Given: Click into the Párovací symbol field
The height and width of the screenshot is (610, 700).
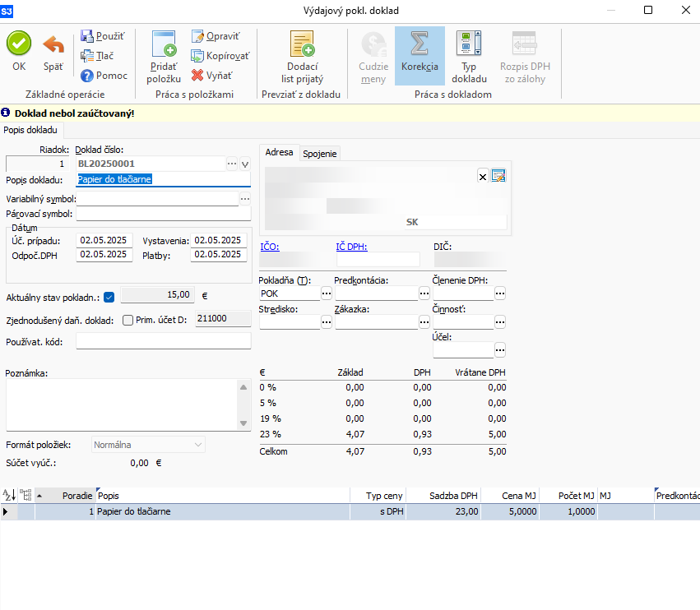Looking at the screenshot, I should click(x=164, y=214).
